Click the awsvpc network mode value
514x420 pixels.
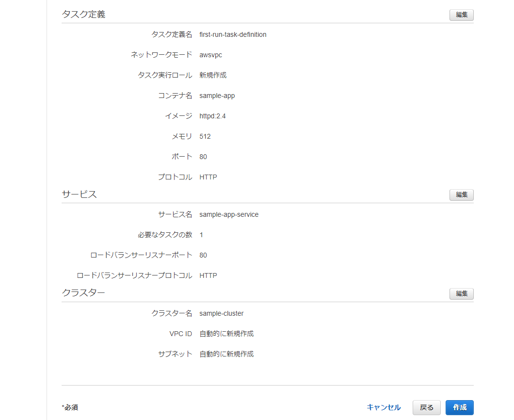(210, 55)
